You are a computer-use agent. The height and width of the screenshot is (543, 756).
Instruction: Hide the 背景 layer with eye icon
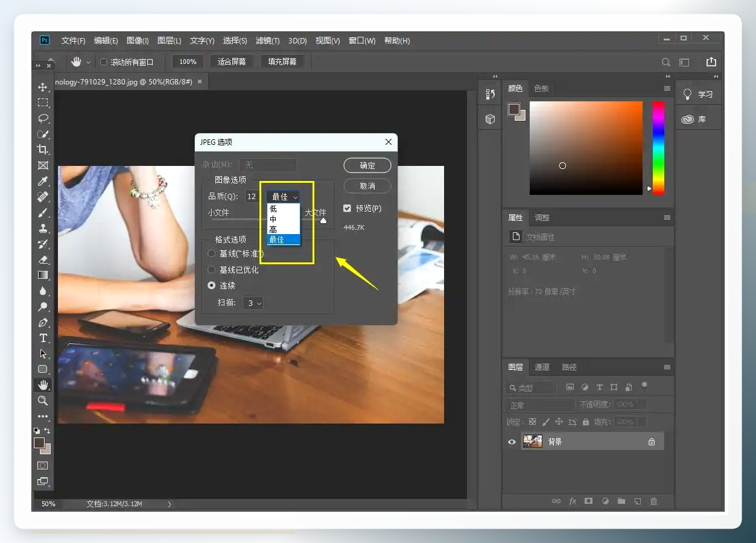[x=512, y=442]
